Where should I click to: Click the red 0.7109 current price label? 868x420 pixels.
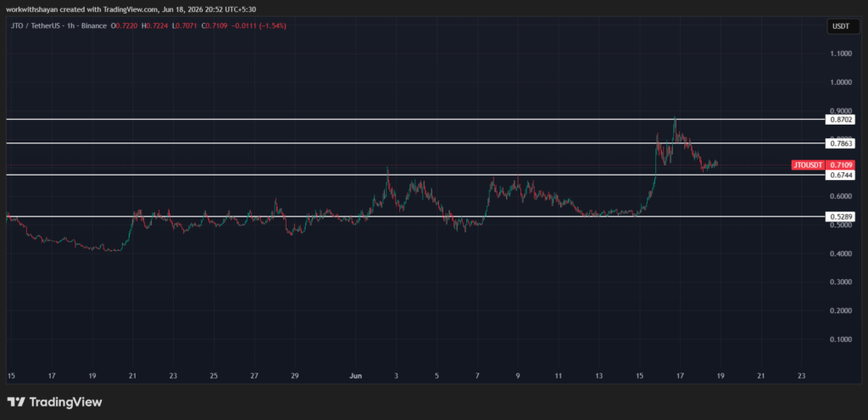click(840, 165)
